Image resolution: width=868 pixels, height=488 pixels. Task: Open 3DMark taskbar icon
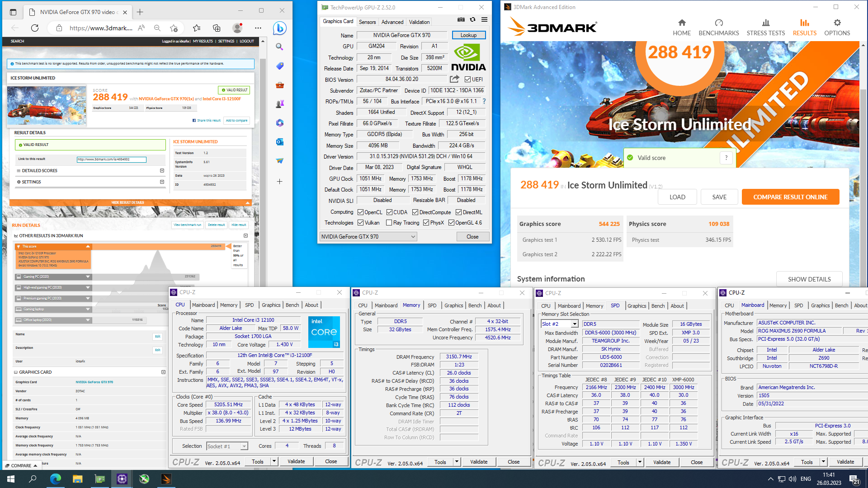[x=166, y=479]
